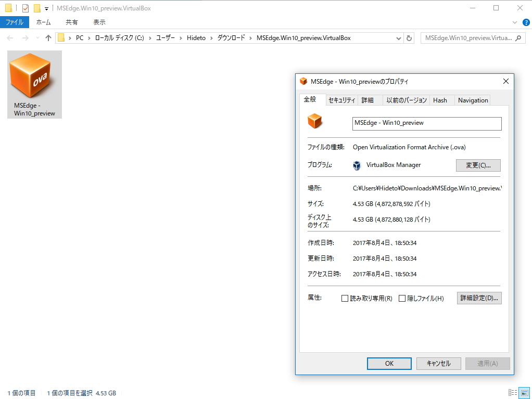Image resolution: width=532 pixels, height=399 pixels.
Task: Click the 詳細設定(D) advanced attributes button
Action: [478, 298]
